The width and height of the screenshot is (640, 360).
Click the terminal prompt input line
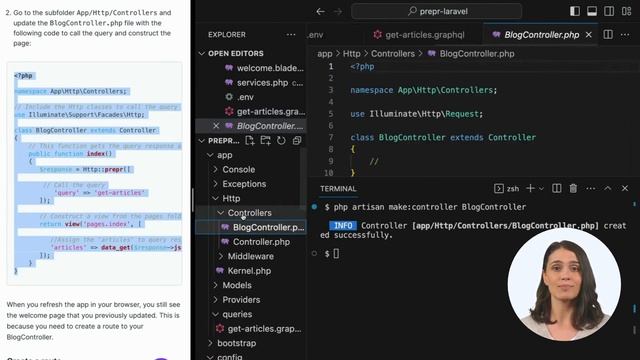(x=331, y=254)
